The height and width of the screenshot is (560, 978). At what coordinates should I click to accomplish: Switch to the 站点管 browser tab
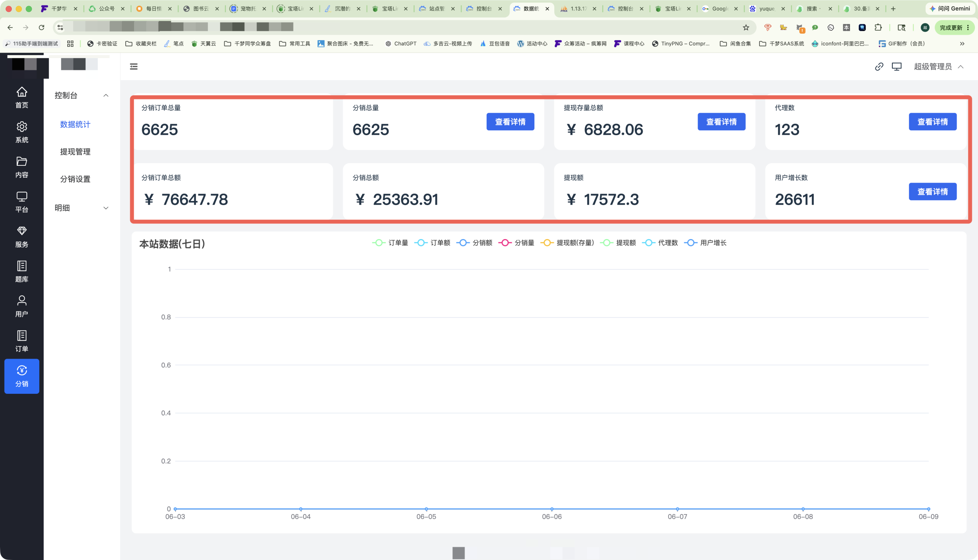coord(436,8)
